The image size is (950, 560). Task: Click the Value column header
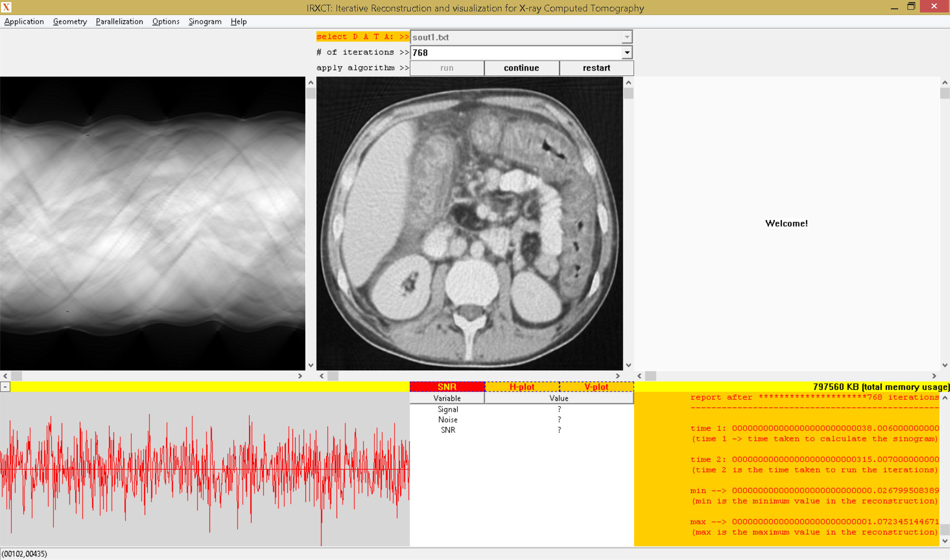[x=559, y=398]
